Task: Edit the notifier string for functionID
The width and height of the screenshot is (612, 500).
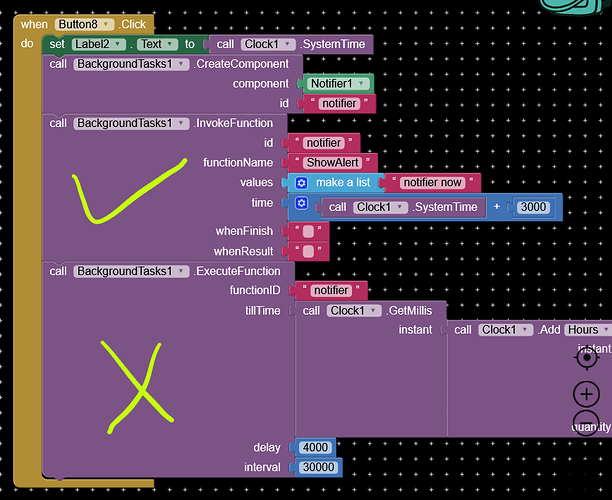Action: point(331,290)
